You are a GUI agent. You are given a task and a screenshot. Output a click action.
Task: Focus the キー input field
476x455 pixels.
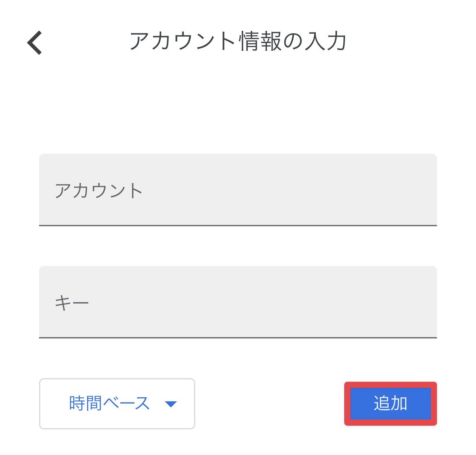(x=238, y=302)
